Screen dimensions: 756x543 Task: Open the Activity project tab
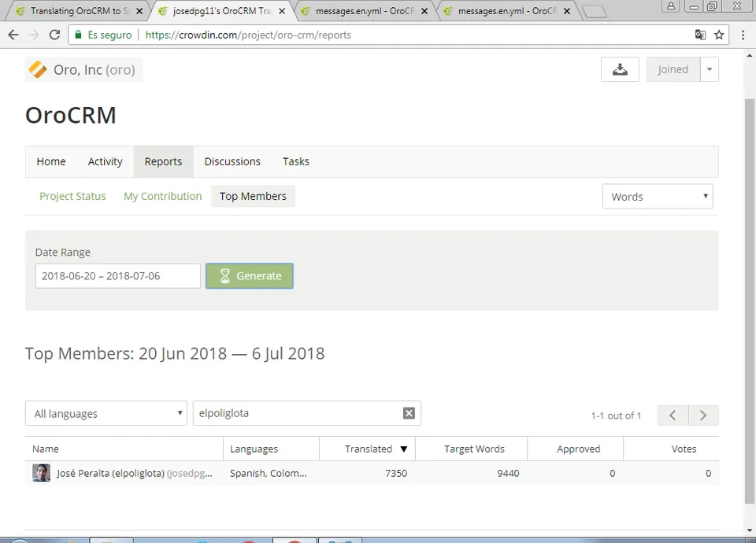(105, 161)
